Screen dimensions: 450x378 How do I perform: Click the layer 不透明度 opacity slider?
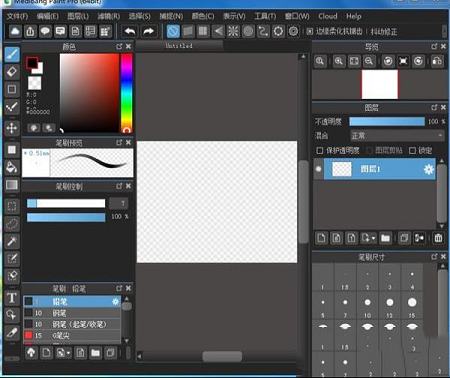point(387,121)
